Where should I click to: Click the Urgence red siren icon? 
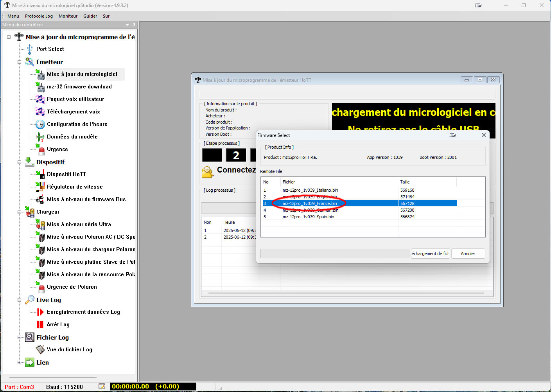[x=41, y=149]
